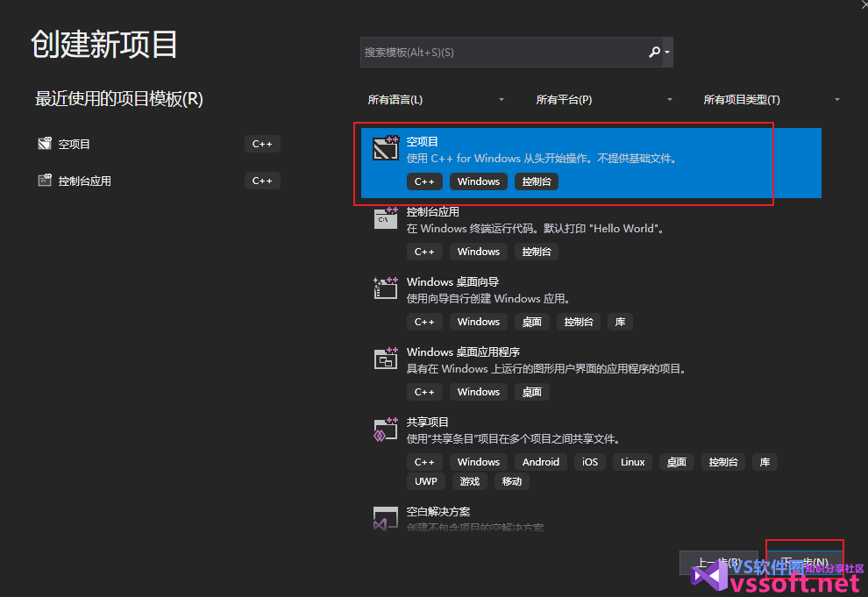Click the Windows tag under the "Hello World" description

(x=479, y=252)
